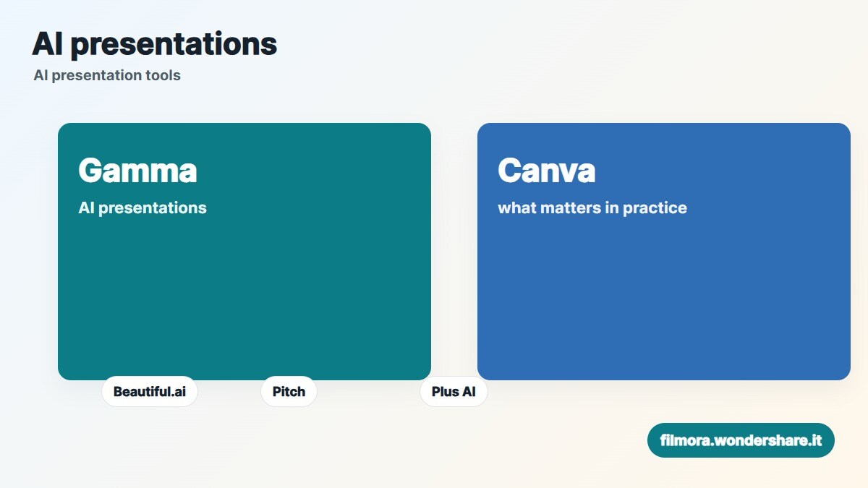Screen dimensions: 868x488
Task: Click the "AI presentation tools" subheading
Action: point(107,75)
